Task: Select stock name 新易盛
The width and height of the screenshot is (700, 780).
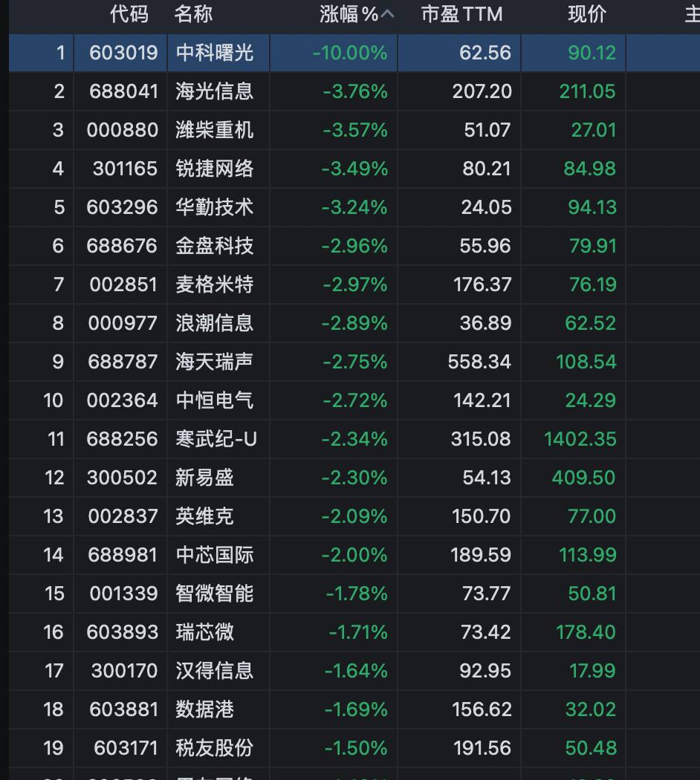Action: 204,478
